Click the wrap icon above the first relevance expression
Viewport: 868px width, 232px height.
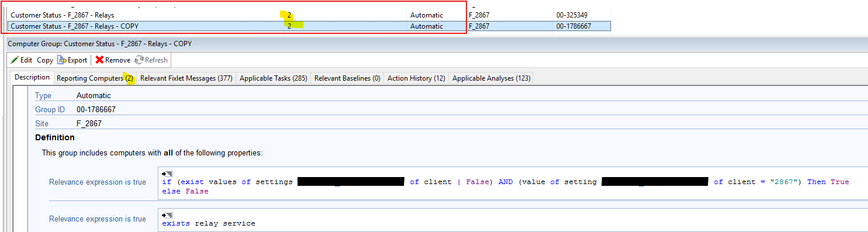(x=168, y=174)
